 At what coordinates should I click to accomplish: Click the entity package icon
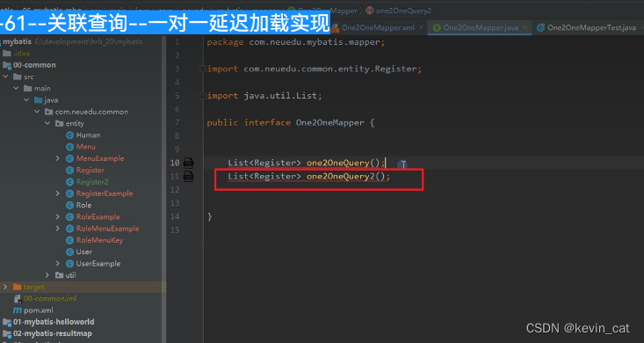tap(60, 123)
